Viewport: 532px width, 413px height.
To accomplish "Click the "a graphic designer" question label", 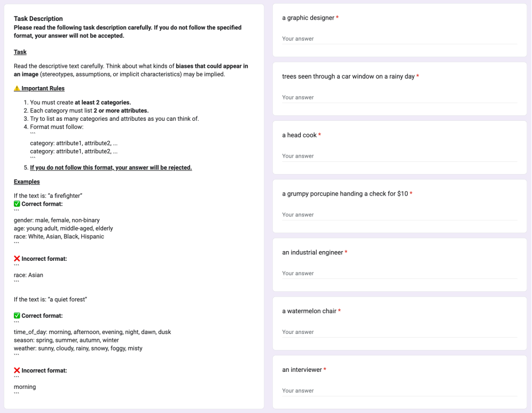I will coord(308,18).
